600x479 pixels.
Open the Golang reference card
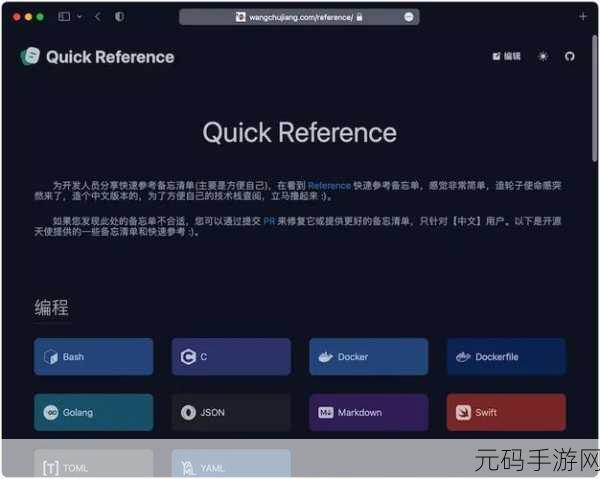pos(93,412)
